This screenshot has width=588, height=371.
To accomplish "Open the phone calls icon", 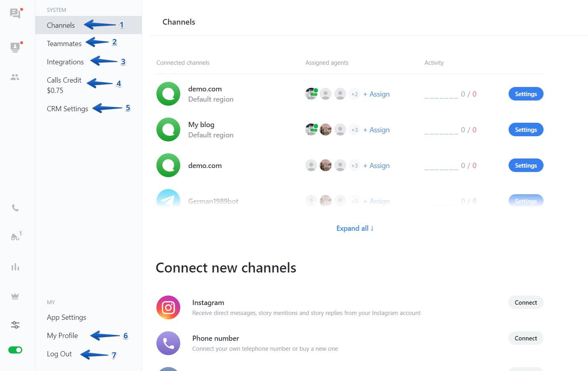I will click(x=15, y=208).
